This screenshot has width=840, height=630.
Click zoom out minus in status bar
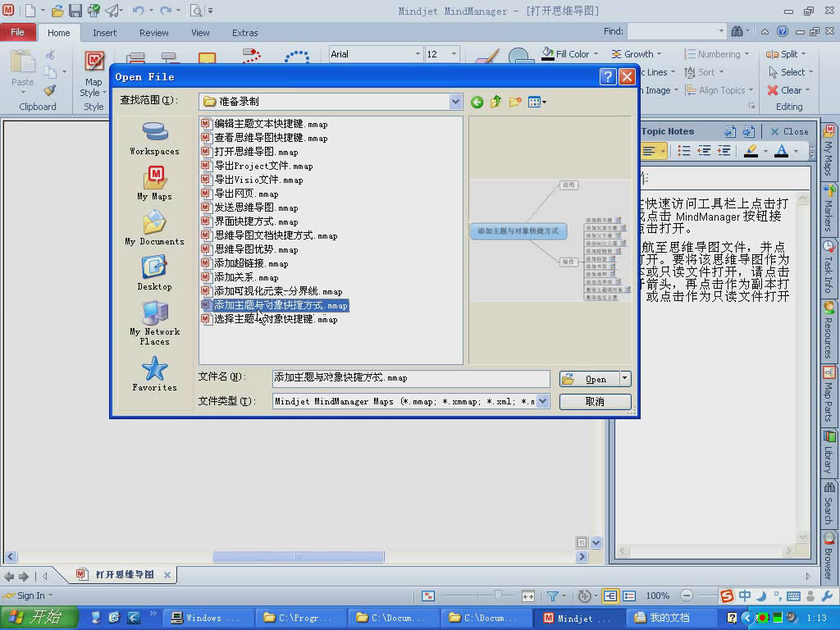(687, 596)
